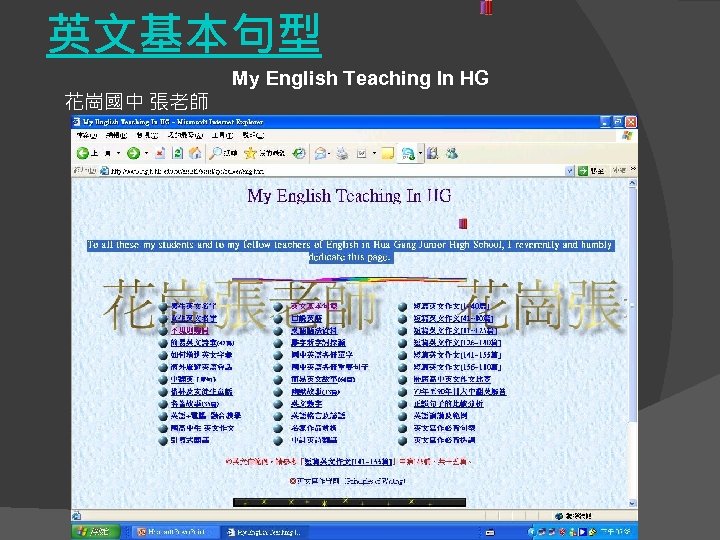
Task: Click the Windows flag logo in the IE menu bar
Action: [x=627, y=135]
